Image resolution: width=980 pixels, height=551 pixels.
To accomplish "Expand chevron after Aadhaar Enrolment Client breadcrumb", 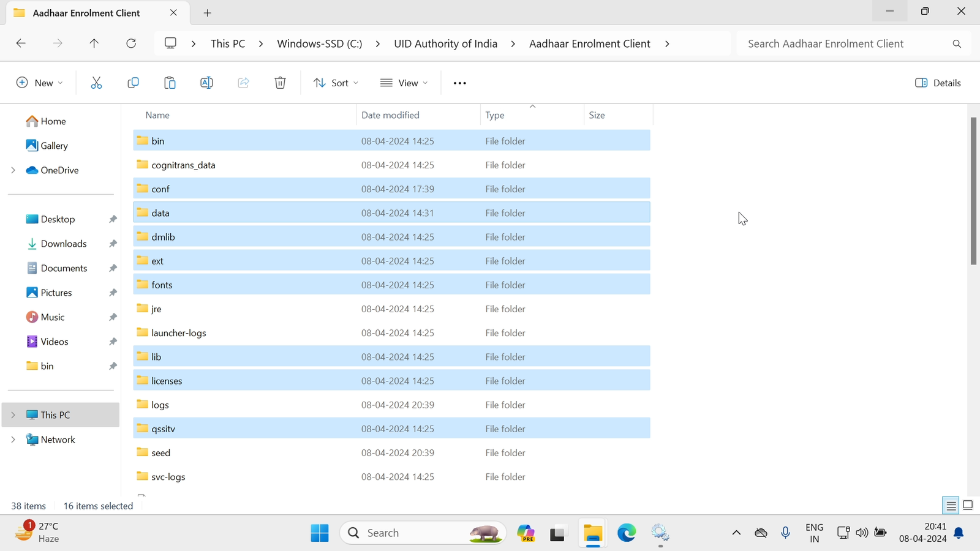I will tap(667, 43).
